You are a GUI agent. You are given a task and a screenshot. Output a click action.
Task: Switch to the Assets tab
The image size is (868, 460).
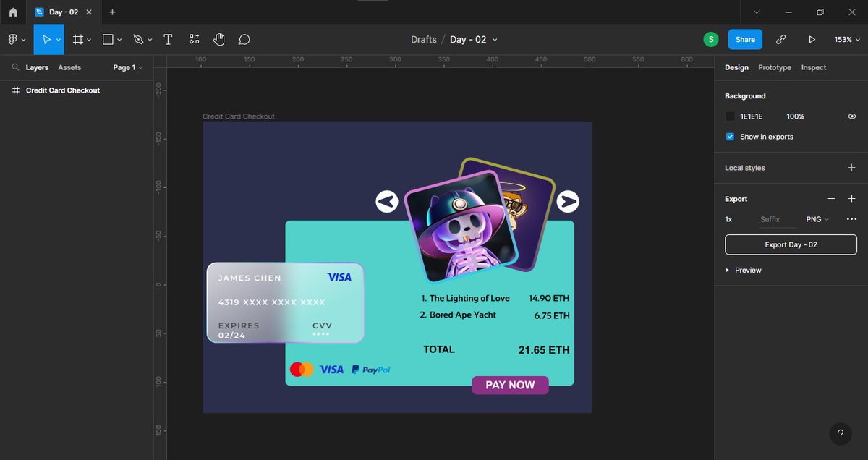(x=69, y=67)
